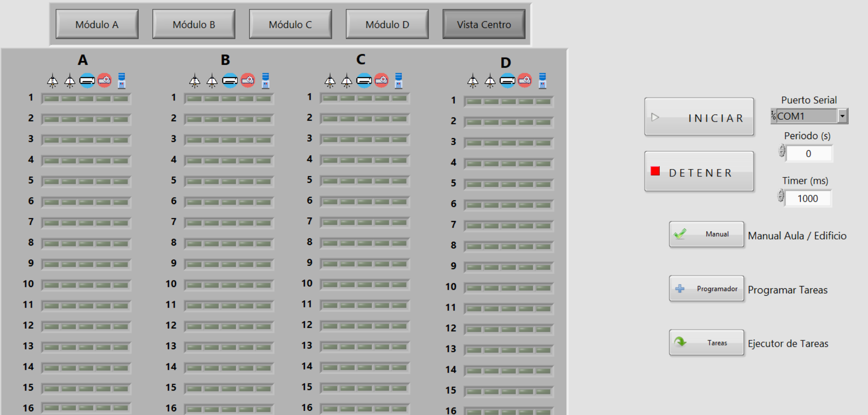Toggle the first indicator in row 1 of column A
868x415 pixels.
tap(52, 99)
